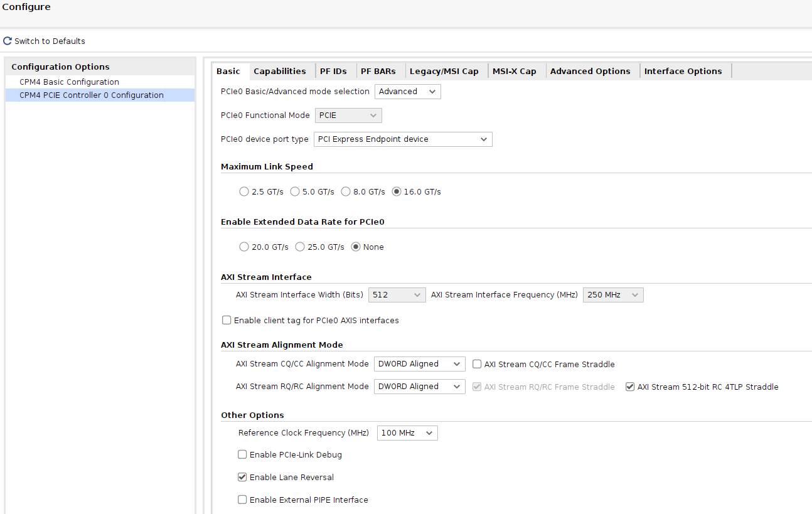Click the Switch to Defaults refresh icon
The width and height of the screenshot is (812, 514).
[7, 40]
